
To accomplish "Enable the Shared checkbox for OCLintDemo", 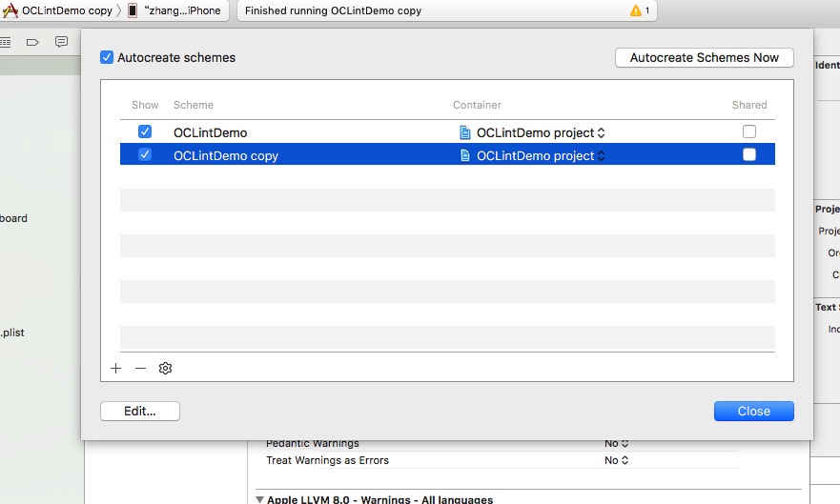I will (x=748, y=131).
